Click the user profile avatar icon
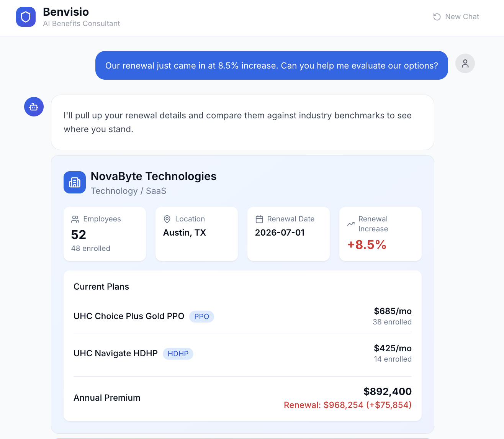The height and width of the screenshot is (439, 504). tap(465, 63)
